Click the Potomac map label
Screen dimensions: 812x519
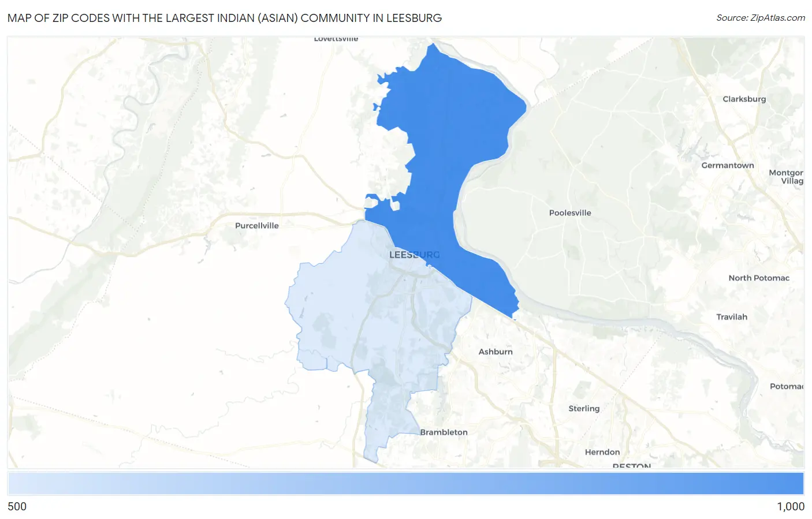click(786, 386)
